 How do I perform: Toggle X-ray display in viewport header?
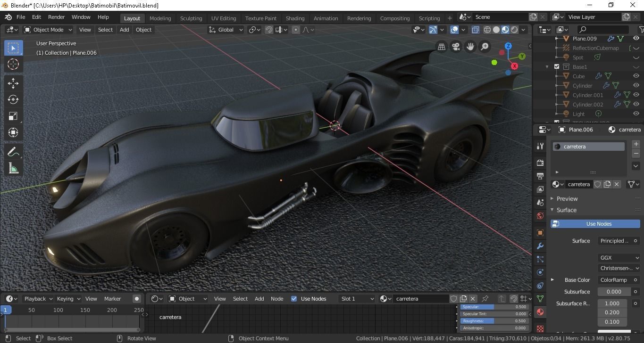[475, 30]
